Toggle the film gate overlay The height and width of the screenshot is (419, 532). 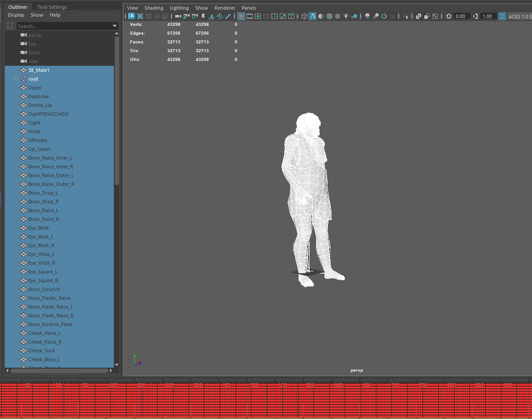click(x=250, y=16)
